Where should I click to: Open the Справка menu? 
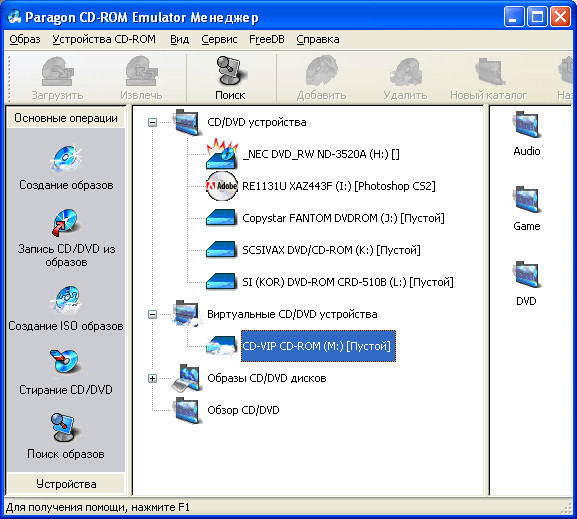318,39
